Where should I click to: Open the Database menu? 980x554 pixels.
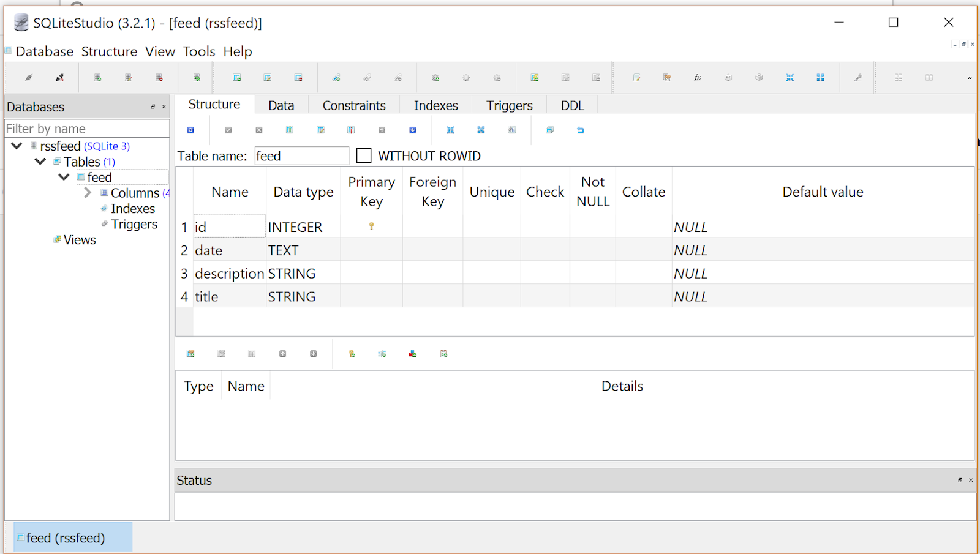(45, 51)
